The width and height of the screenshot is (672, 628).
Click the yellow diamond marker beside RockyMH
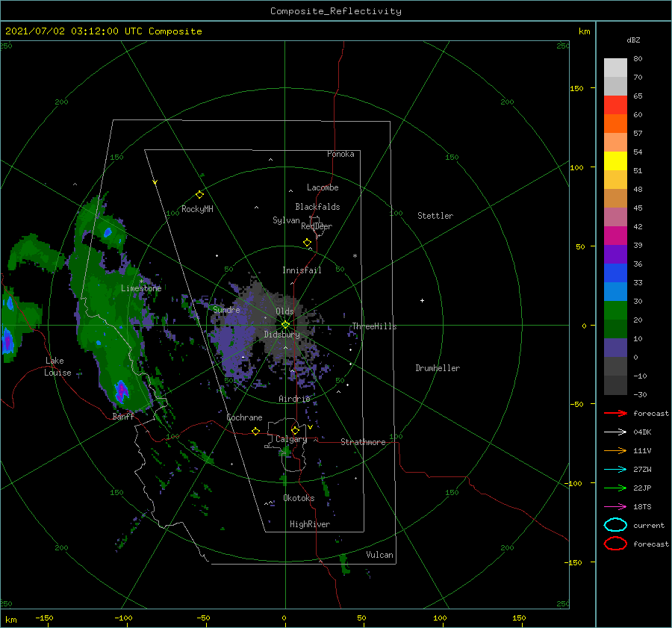pos(199,195)
